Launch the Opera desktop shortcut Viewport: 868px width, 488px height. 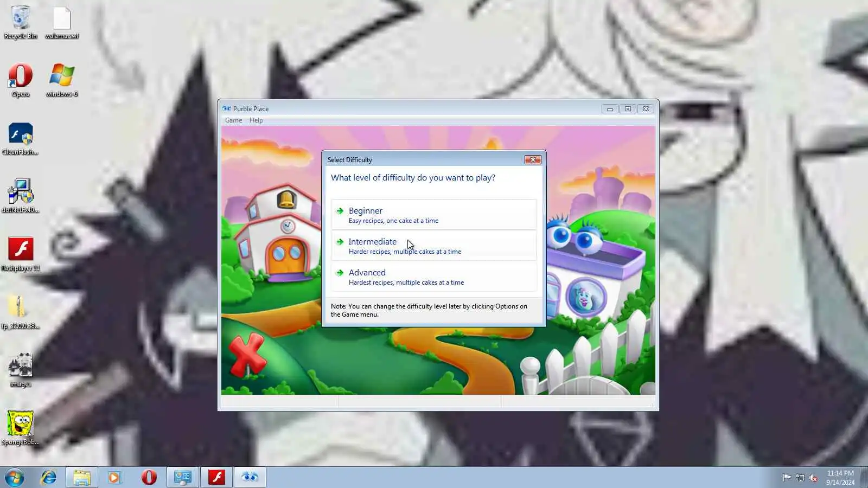[21, 80]
